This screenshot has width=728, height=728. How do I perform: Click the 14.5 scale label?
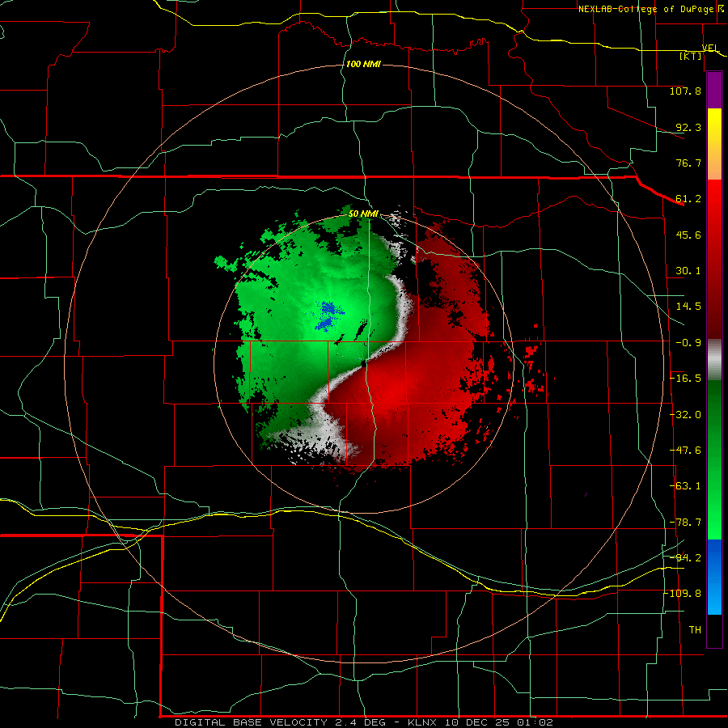(688, 307)
